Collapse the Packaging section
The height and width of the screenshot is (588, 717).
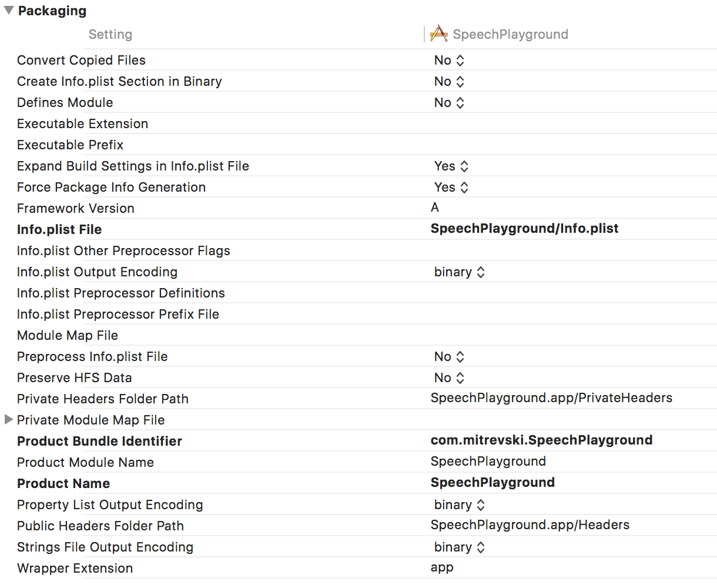click(x=8, y=10)
